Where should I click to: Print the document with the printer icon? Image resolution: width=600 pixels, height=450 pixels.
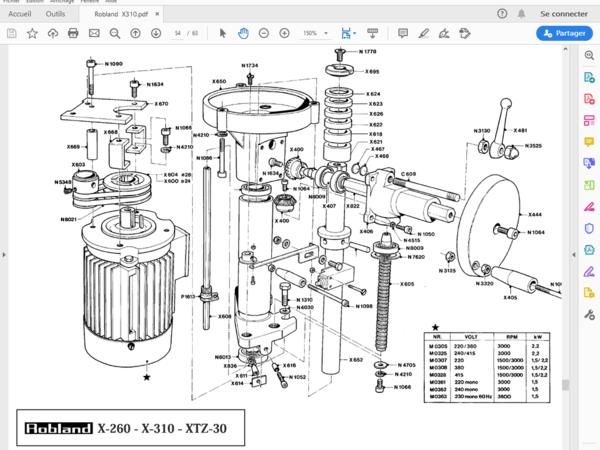pos(73,33)
